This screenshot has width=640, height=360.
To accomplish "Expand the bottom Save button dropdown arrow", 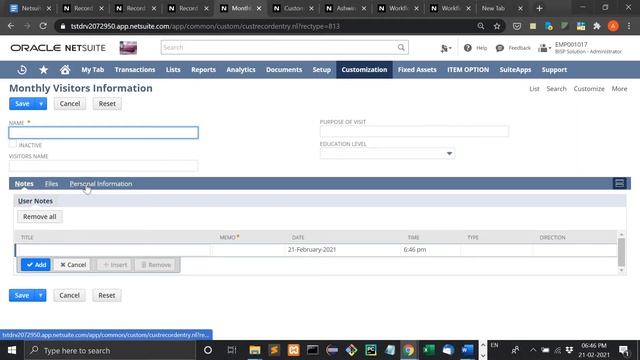I will pyautogui.click(x=40, y=295).
